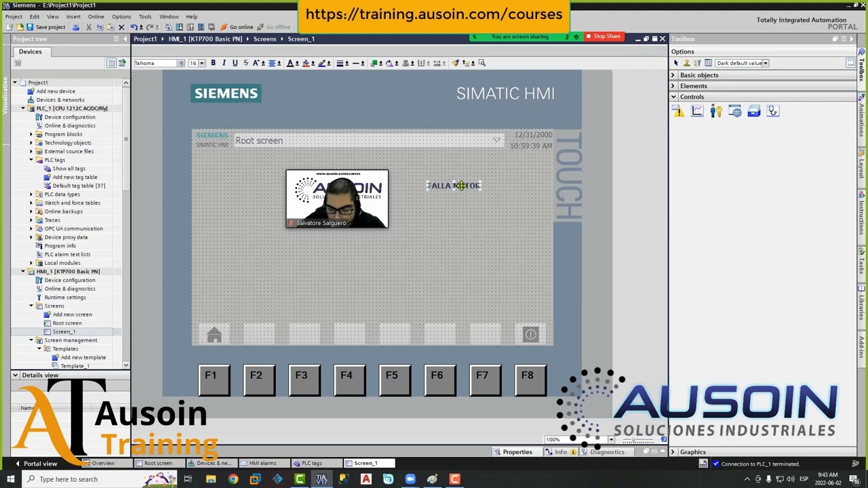This screenshot has height=488, width=868.
Task: Open the Edit menu
Action: click(34, 16)
